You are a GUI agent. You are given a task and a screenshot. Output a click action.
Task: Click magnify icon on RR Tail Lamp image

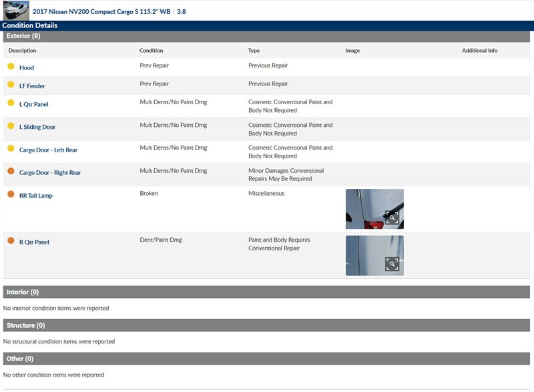coord(392,218)
